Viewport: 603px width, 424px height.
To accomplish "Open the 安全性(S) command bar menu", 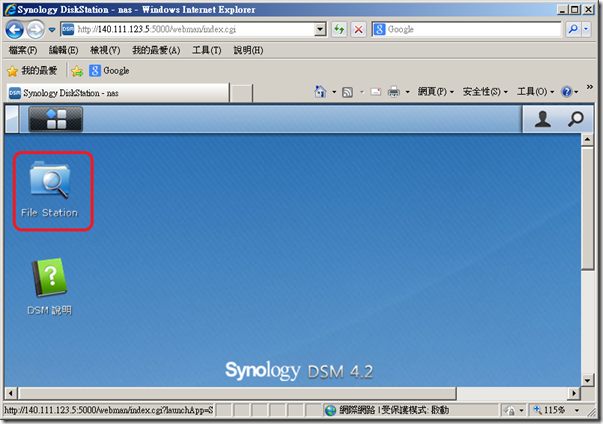I will point(485,92).
